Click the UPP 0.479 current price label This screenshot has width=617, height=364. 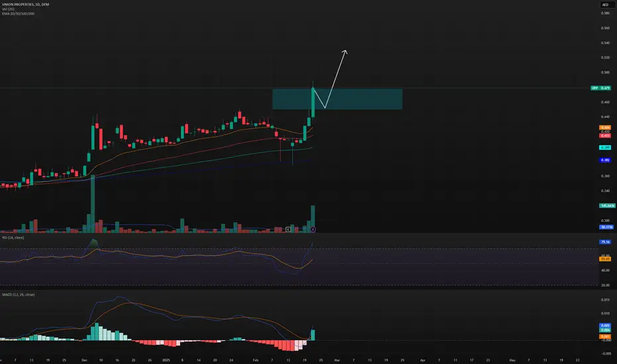(600, 88)
